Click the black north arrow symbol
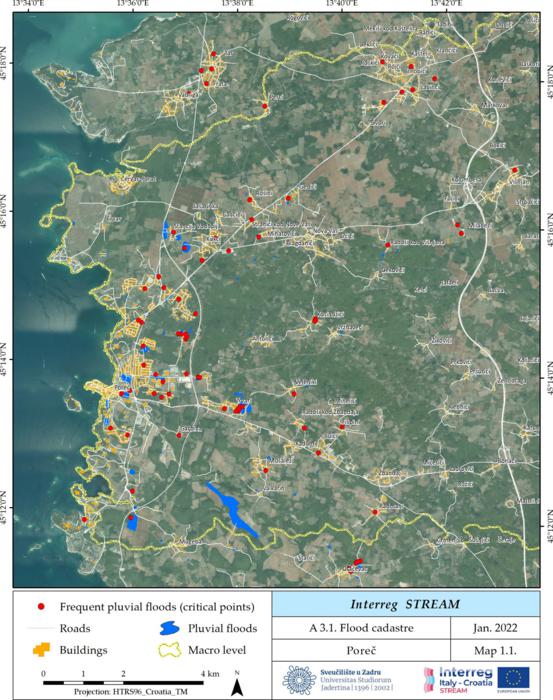This screenshot has width=553, height=700. coord(237,687)
